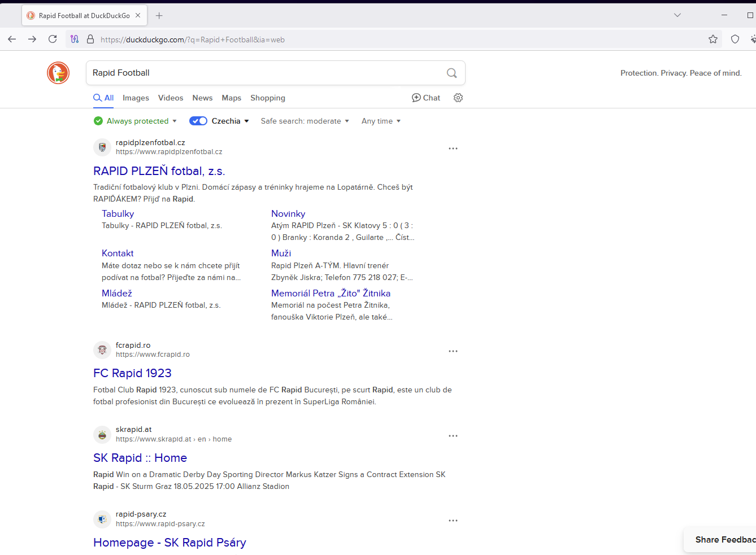Click the Share Feedback button
The width and height of the screenshot is (756, 555).
(720, 540)
